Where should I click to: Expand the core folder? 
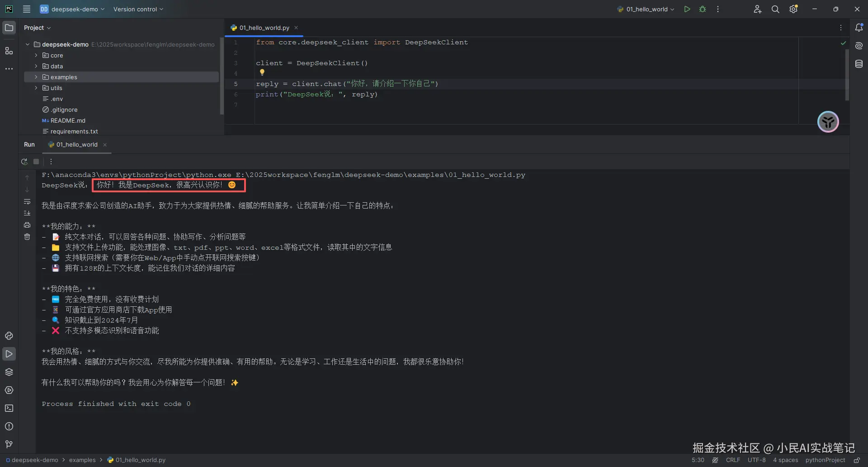click(36, 55)
